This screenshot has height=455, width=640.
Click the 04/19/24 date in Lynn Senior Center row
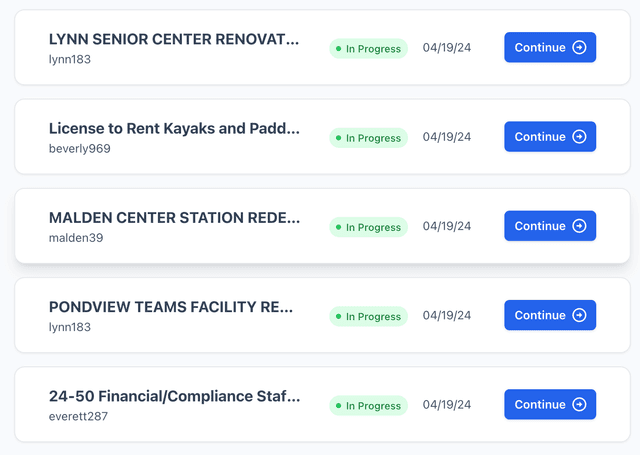(446, 48)
